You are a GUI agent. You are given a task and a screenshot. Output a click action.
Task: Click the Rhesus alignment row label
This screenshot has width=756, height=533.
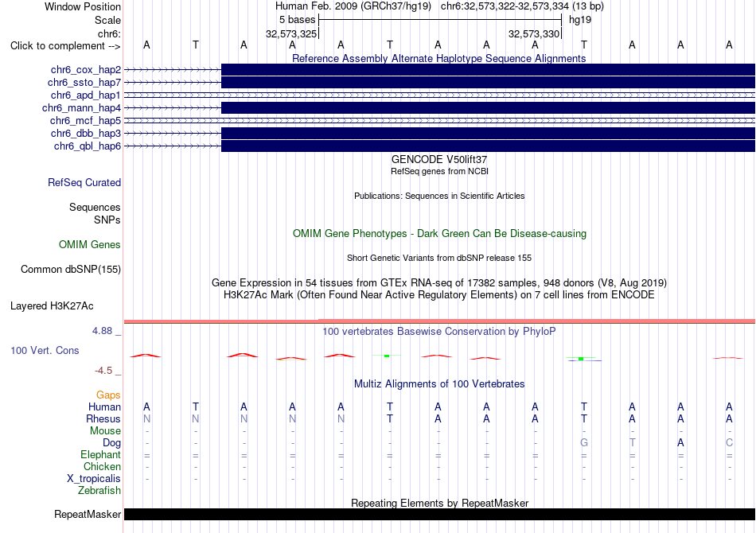[103, 418]
